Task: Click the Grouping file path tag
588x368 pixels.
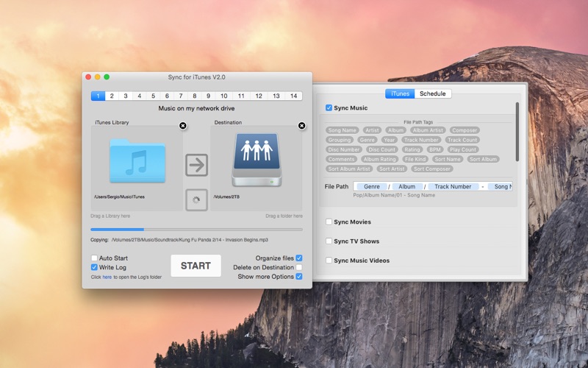Action: pos(340,140)
